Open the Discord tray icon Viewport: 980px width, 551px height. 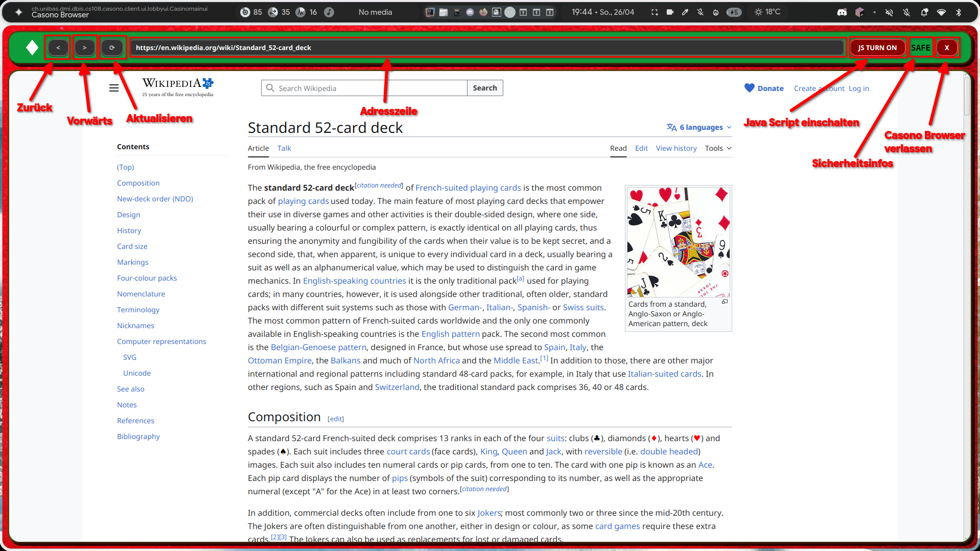pyautogui.click(x=842, y=12)
